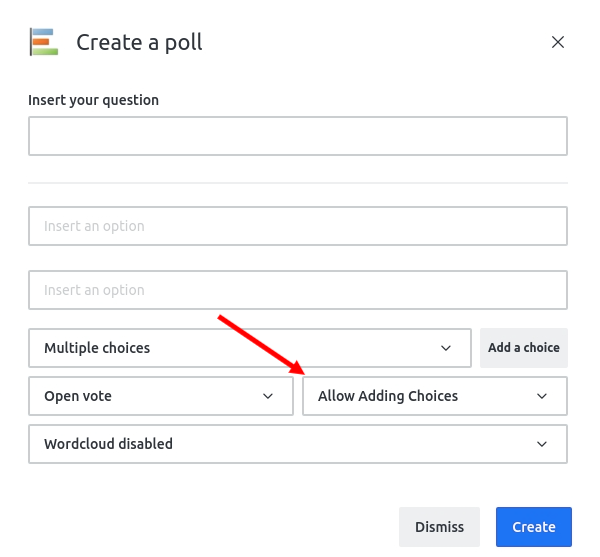Click the poll bar-chart icon in the header
This screenshot has height=557, width=600.
tap(44, 42)
